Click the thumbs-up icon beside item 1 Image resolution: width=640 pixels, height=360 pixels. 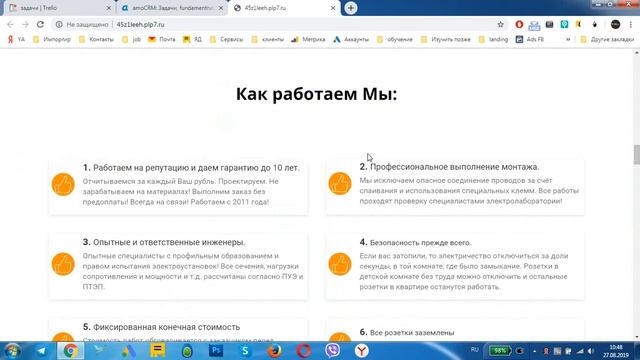tap(63, 184)
